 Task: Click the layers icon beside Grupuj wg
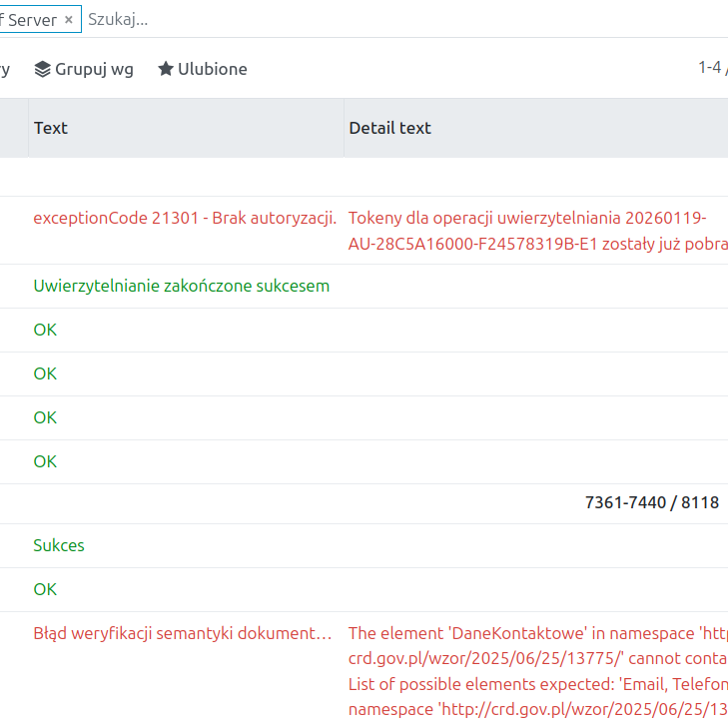click(x=42, y=69)
